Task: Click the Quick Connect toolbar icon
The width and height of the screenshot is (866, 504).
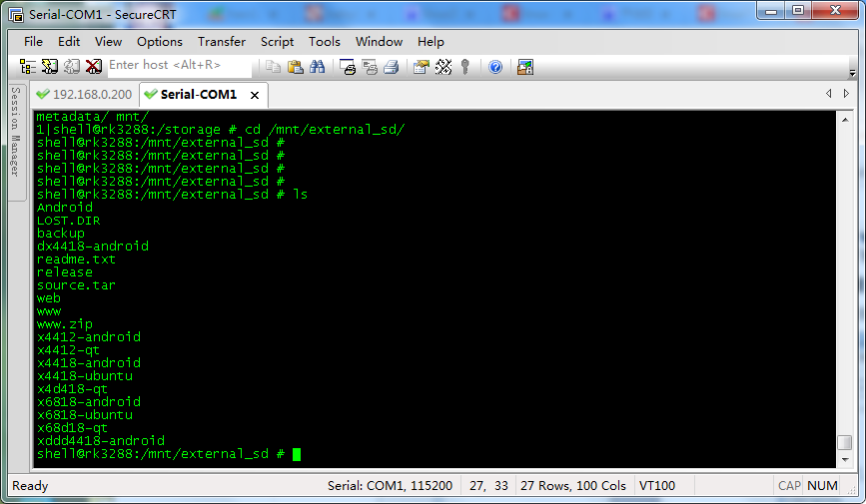Action: point(49,67)
